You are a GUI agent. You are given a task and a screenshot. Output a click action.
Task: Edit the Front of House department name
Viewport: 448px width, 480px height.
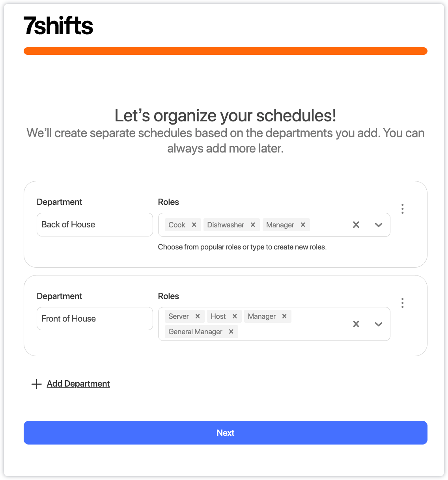tap(95, 319)
